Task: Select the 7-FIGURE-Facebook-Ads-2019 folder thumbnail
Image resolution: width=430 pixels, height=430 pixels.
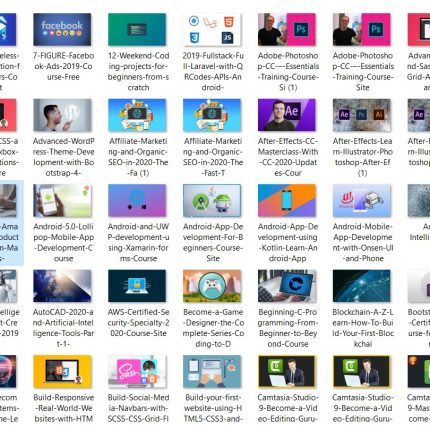Action: point(62,29)
